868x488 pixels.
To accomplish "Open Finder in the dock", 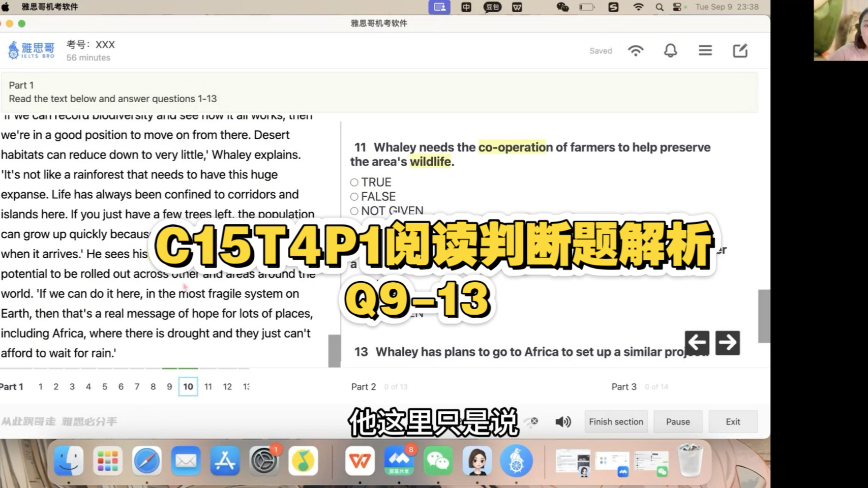I will [69, 461].
